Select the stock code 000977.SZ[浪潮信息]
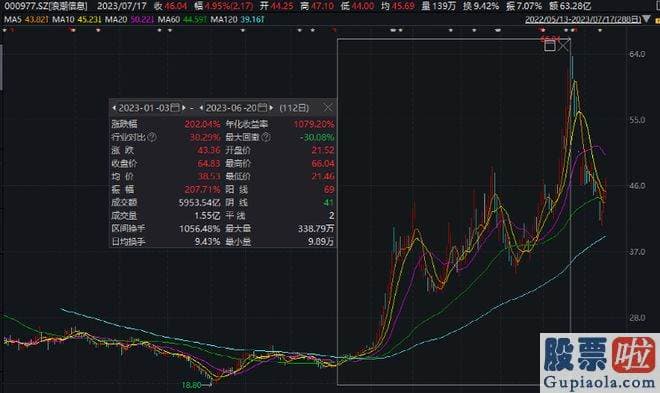Viewport: 660px width, 393px height. click(46, 6)
